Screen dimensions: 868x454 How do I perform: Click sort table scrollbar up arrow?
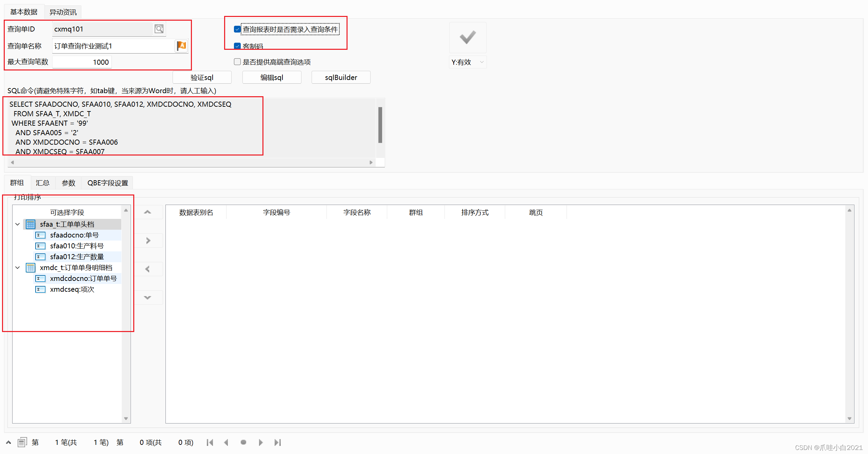pos(849,210)
